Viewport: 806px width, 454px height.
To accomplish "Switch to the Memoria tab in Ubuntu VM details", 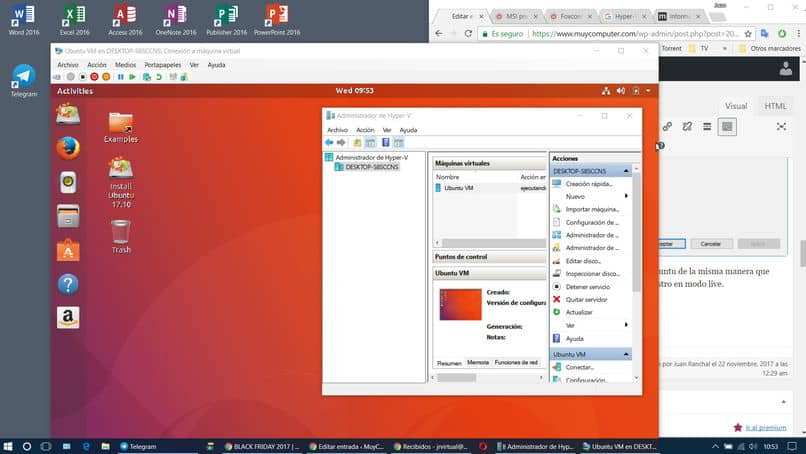I will 478,362.
